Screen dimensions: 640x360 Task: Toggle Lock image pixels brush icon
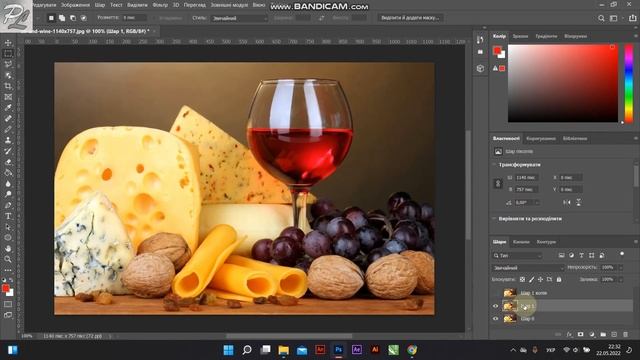coord(531,280)
